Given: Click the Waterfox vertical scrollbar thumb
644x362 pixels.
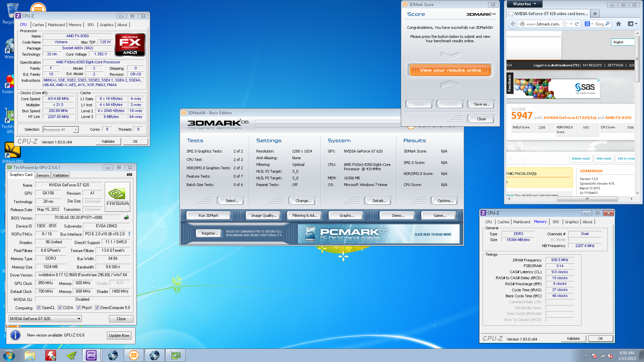Looking at the screenshot, I should (637, 59).
